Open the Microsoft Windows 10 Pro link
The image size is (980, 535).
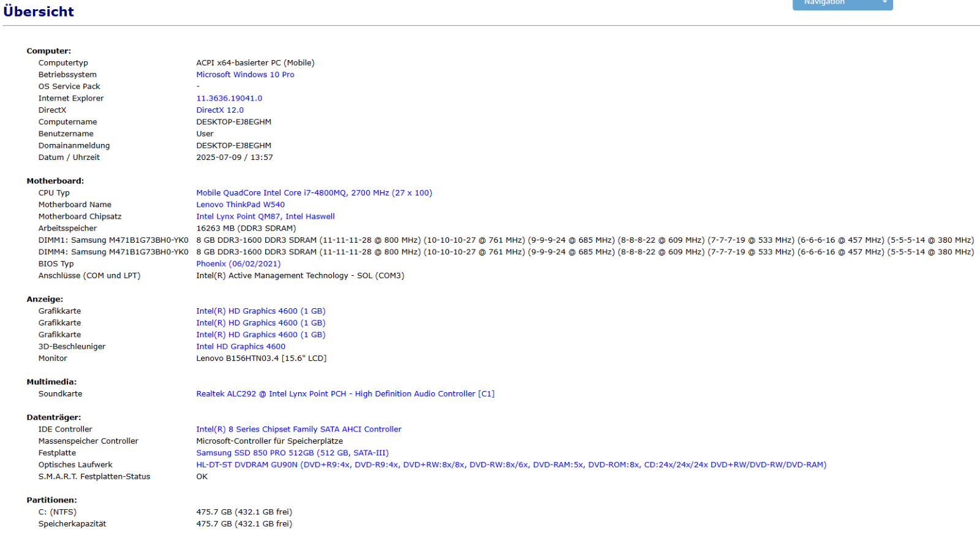coord(245,75)
